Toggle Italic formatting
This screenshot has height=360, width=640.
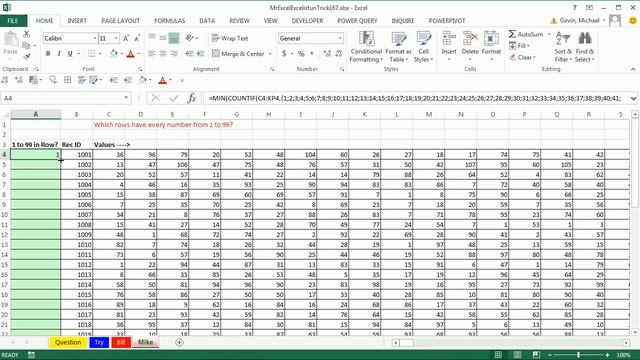[59, 53]
